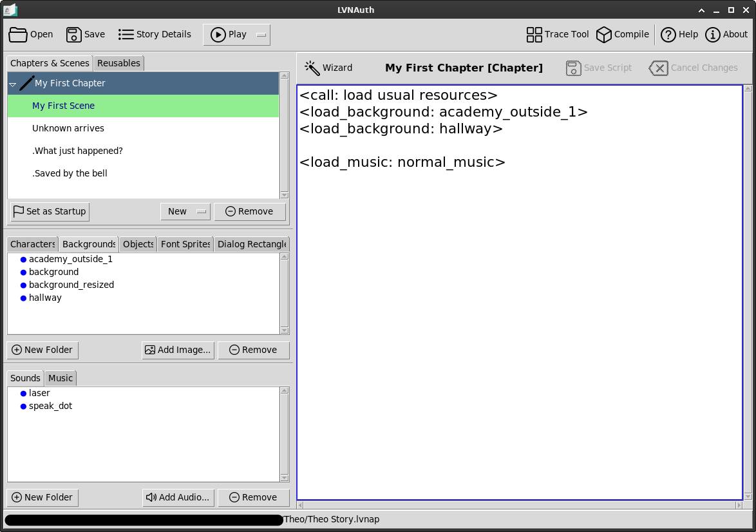Compile the visual novel
Image resolution: width=756 pixels, height=532 pixels.
coord(622,34)
